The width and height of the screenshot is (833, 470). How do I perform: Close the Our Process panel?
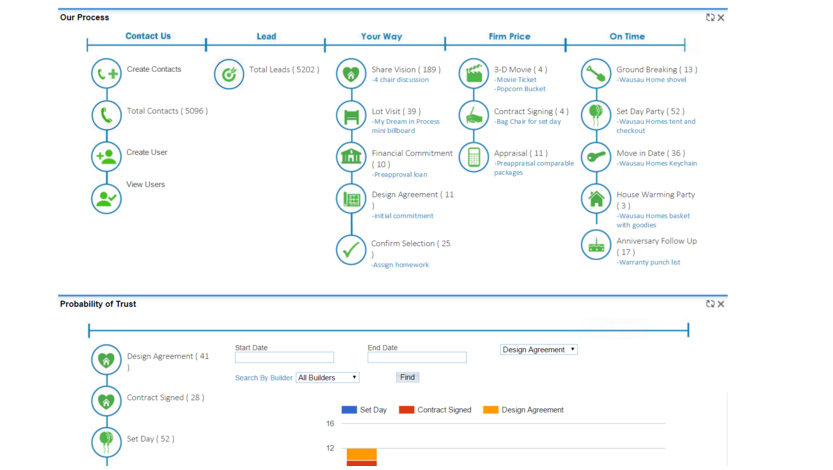[x=721, y=18]
